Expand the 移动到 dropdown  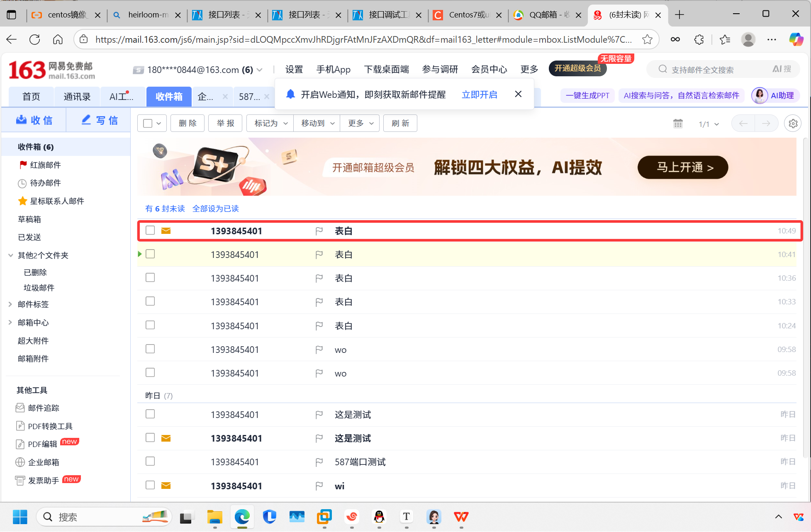click(317, 123)
